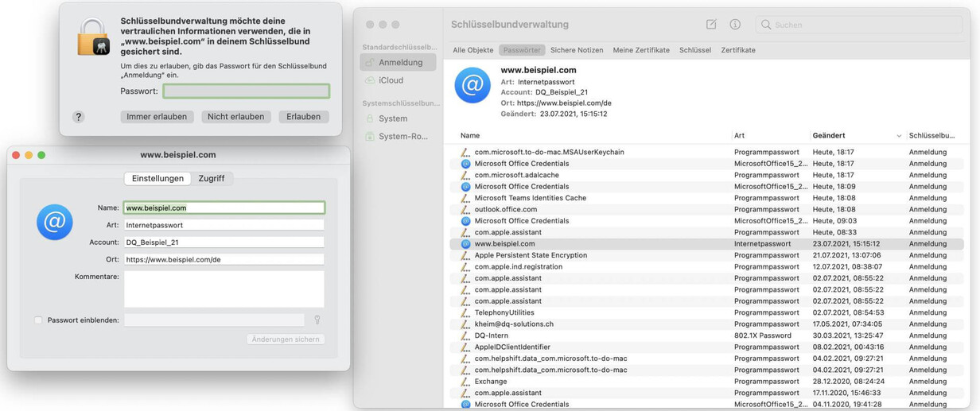Image resolution: width=980 pixels, height=411 pixels.
Task: Click the search magnifier icon
Action: (x=766, y=25)
